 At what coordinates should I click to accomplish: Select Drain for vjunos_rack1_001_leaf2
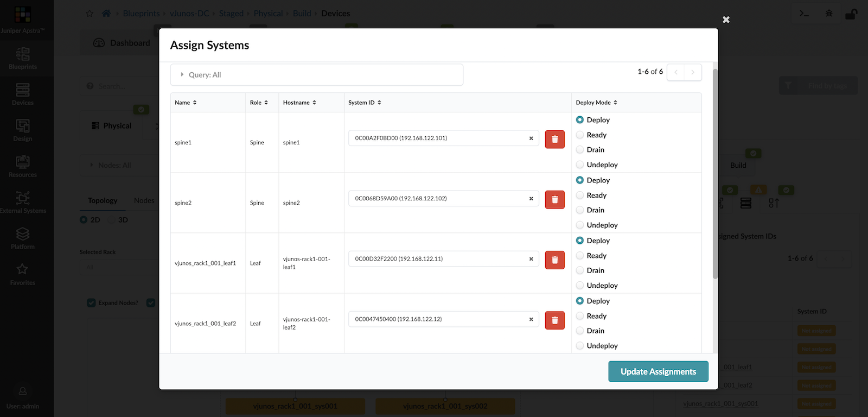point(580,331)
